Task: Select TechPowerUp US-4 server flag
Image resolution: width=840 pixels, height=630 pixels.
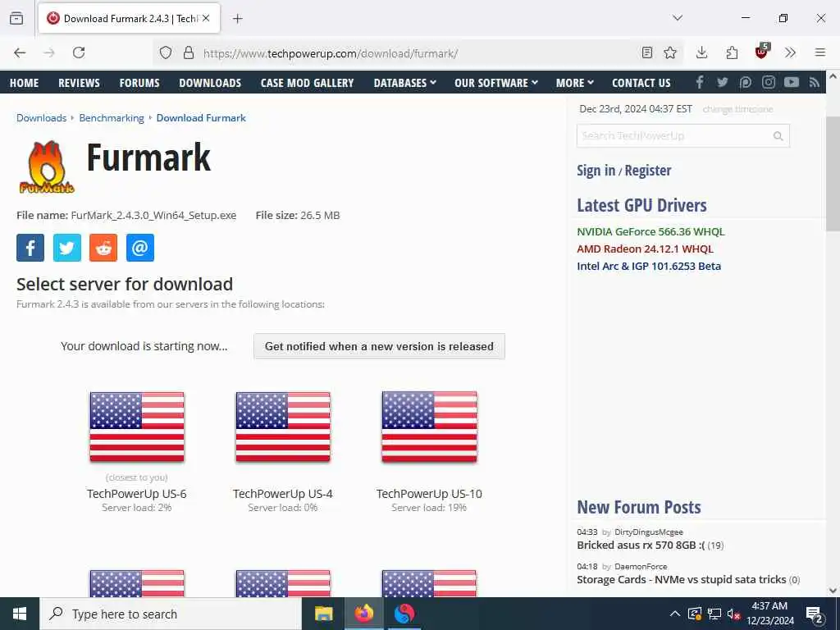Action: [x=283, y=427]
